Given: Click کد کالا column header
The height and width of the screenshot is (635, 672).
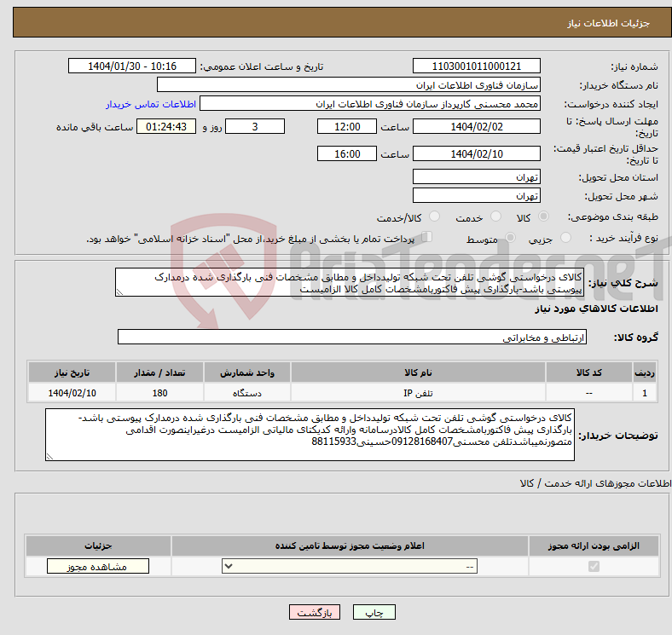Looking at the screenshot, I should 589,372.
